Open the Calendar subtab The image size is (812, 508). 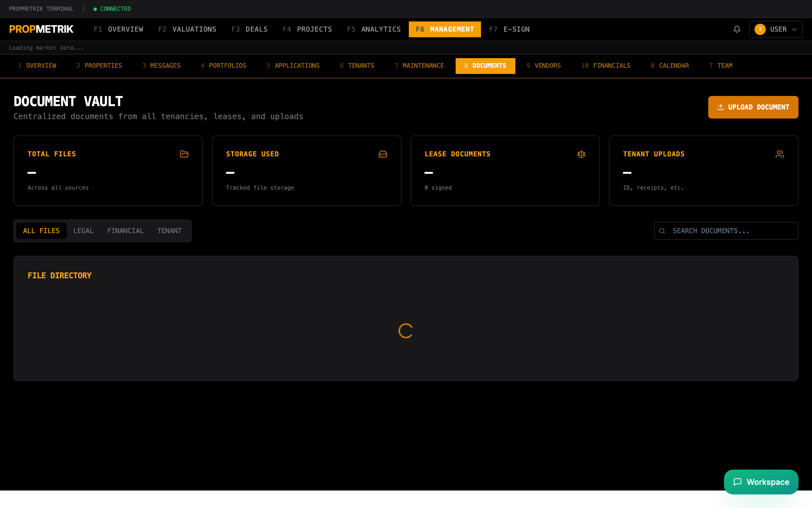[670, 65]
